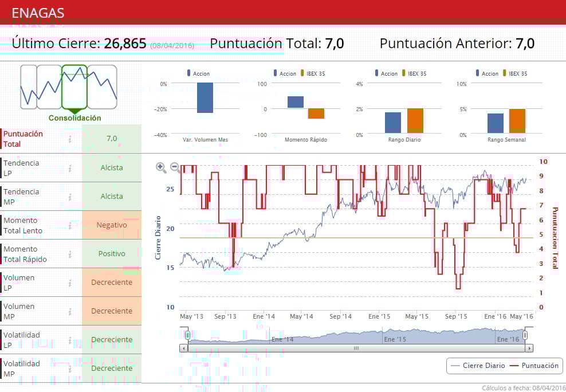Viewport: 566px width, 392px height.
Task: Click the Ene '14 marker in the navigator
Action: [282, 339]
